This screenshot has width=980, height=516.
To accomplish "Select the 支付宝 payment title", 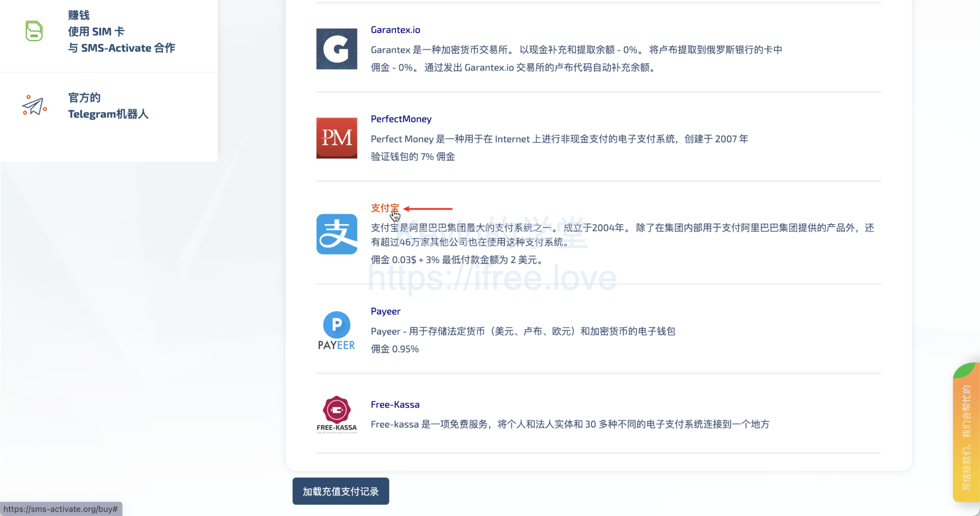I will click(x=385, y=208).
